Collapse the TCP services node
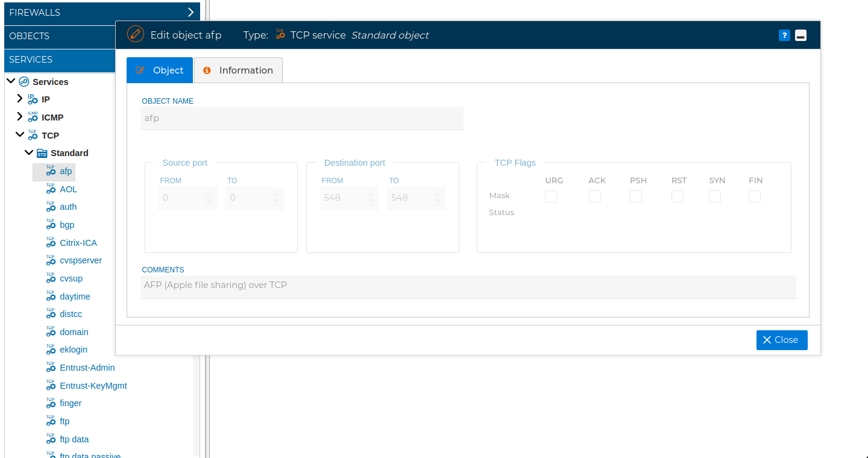This screenshot has width=868, height=458. [x=20, y=134]
